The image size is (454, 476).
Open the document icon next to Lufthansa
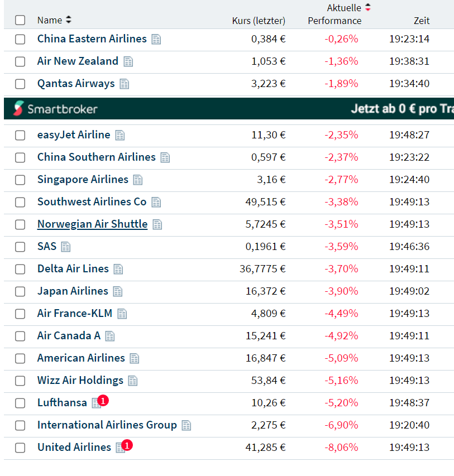coord(96,403)
